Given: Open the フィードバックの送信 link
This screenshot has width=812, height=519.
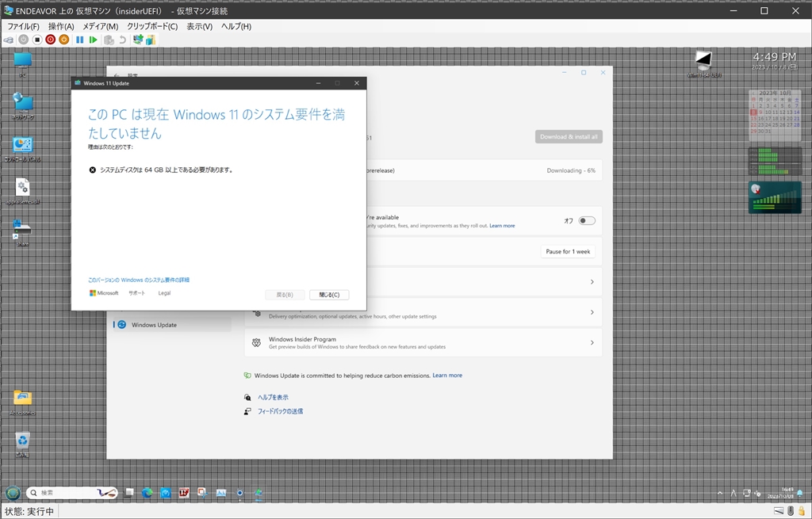Looking at the screenshot, I should pyautogui.click(x=280, y=411).
